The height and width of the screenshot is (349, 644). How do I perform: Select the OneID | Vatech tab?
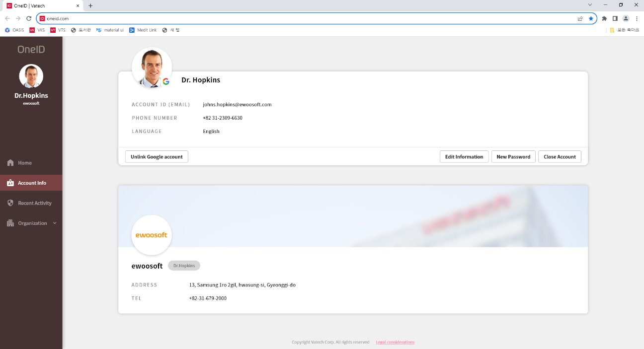tap(44, 5)
